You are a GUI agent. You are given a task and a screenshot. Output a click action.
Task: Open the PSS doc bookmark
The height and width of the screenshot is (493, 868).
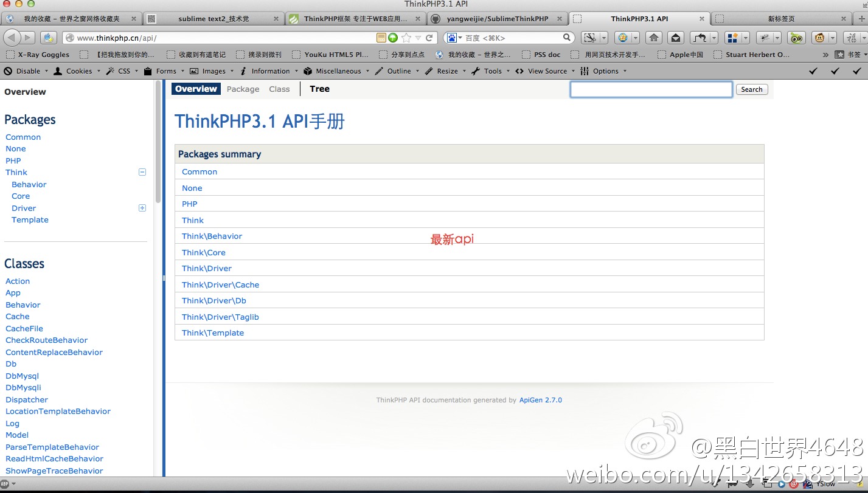click(541, 55)
